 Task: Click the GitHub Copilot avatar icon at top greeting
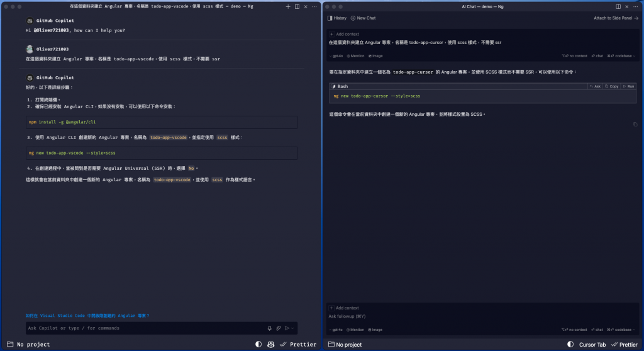(x=30, y=21)
